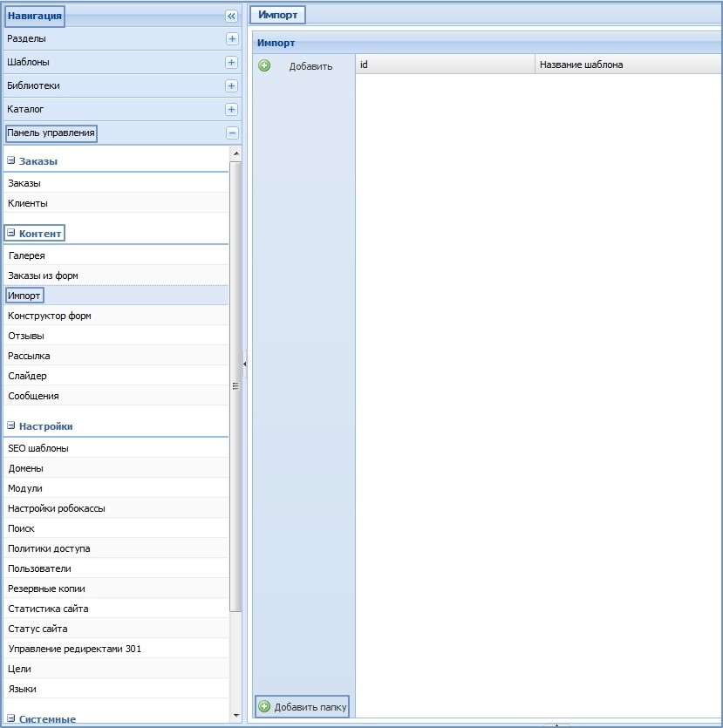Screen dimensions: 723x728
Task: Click the Добавить папку button
Action: click(x=302, y=707)
